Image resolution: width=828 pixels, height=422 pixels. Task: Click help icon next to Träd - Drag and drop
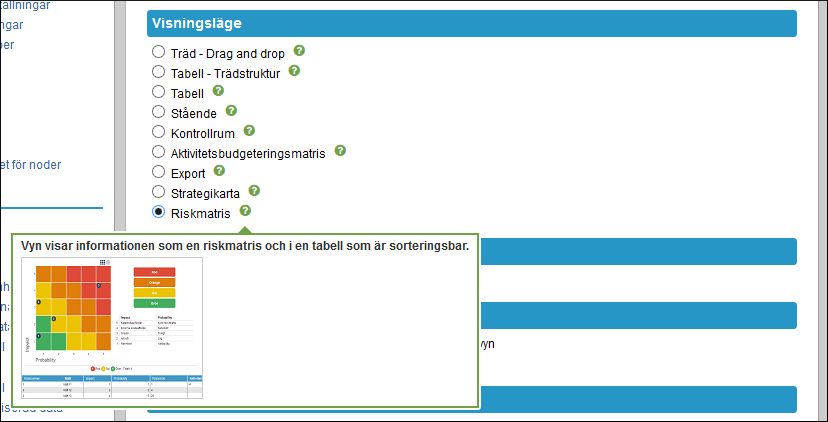click(299, 51)
